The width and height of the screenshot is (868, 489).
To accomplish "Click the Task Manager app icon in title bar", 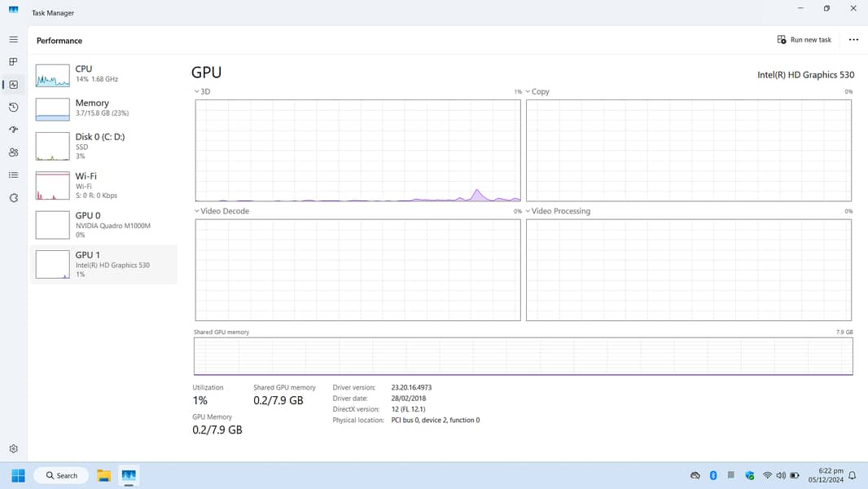I will [x=13, y=10].
